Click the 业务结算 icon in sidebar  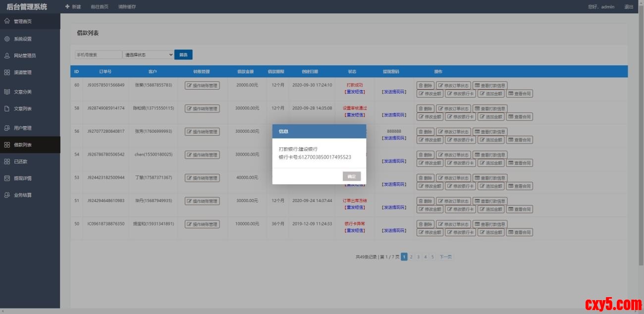point(7,195)
